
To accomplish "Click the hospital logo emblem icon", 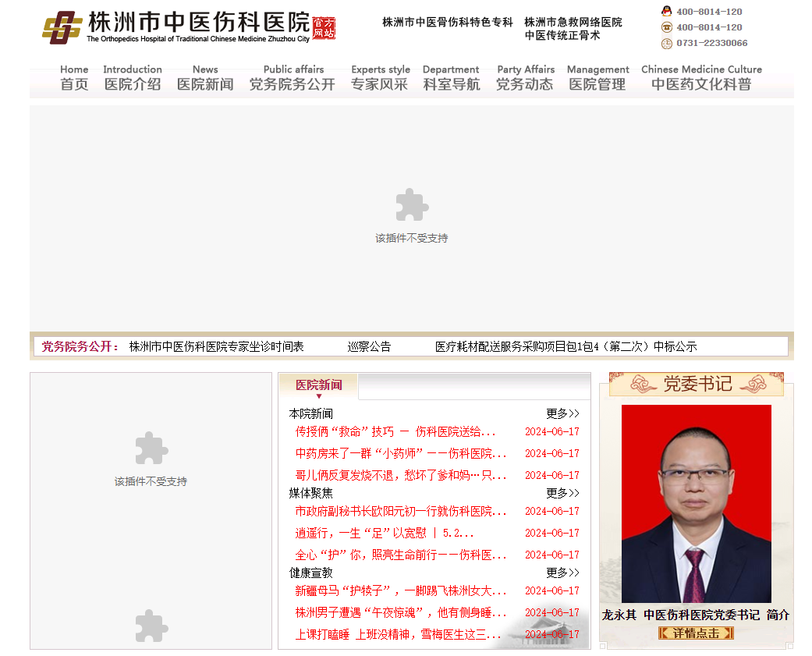I will 62,27.
